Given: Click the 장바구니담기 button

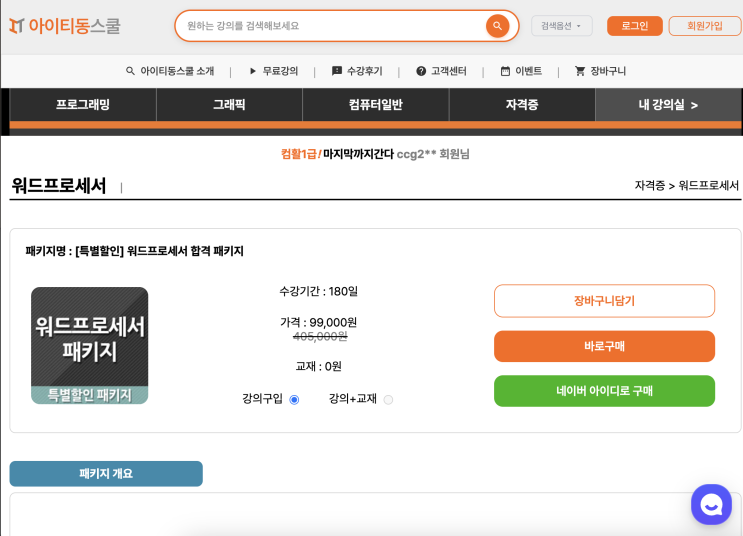Looking at the screenshot, I should (604, 300).
